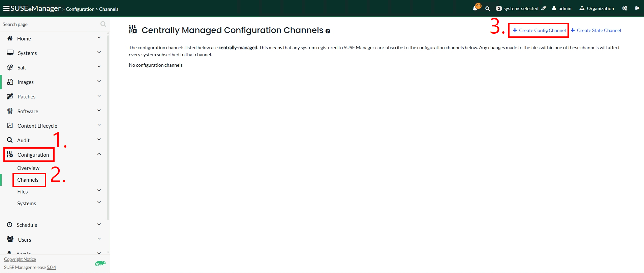The height and width of the screenshot is (273, 644).
Task: Expand the Salt menu chevron
Action: click(99, 67)
